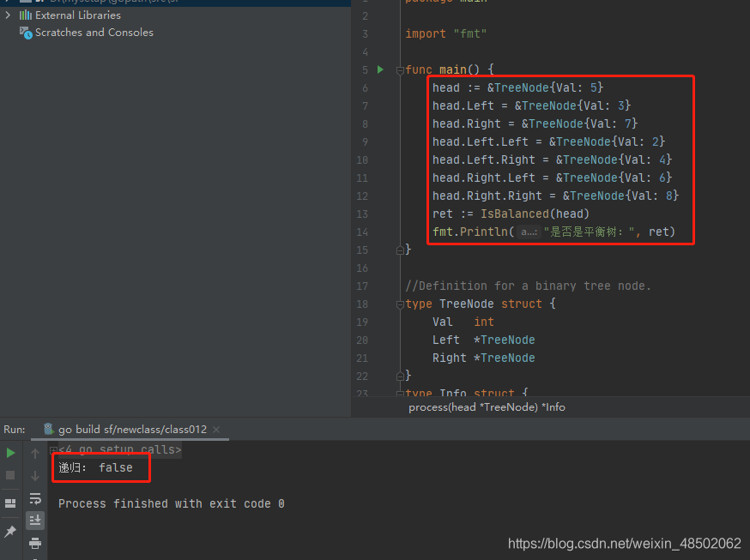The image size is (750, 560).
Task: Click head.Left.Right assignment on line 10
Action: click(x=552, y=160)
